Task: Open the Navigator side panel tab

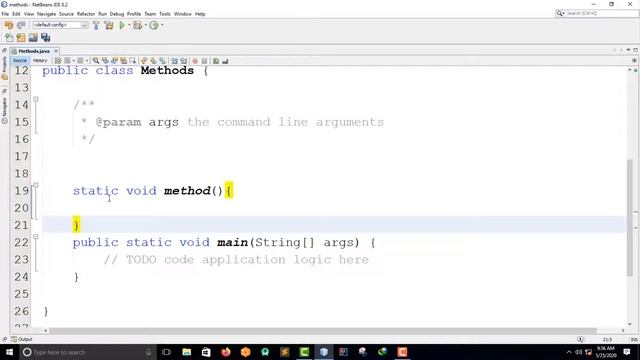Action: pos(4,110)
